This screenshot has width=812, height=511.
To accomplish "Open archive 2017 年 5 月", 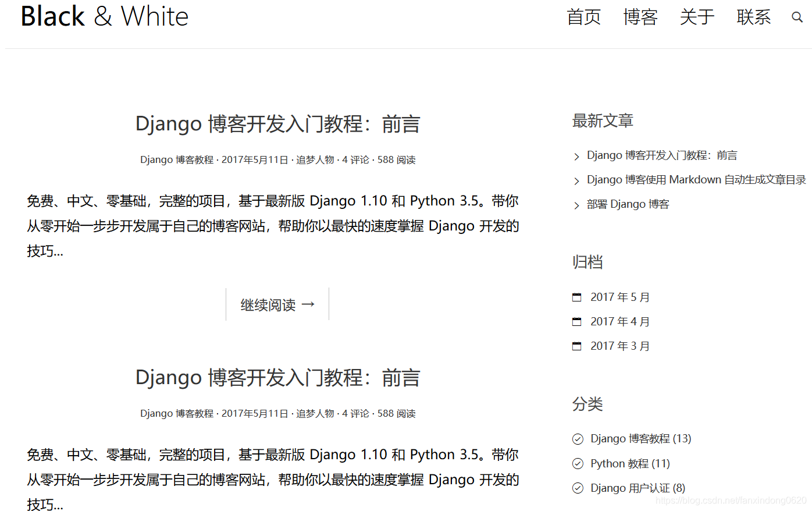I will [620, 297].
